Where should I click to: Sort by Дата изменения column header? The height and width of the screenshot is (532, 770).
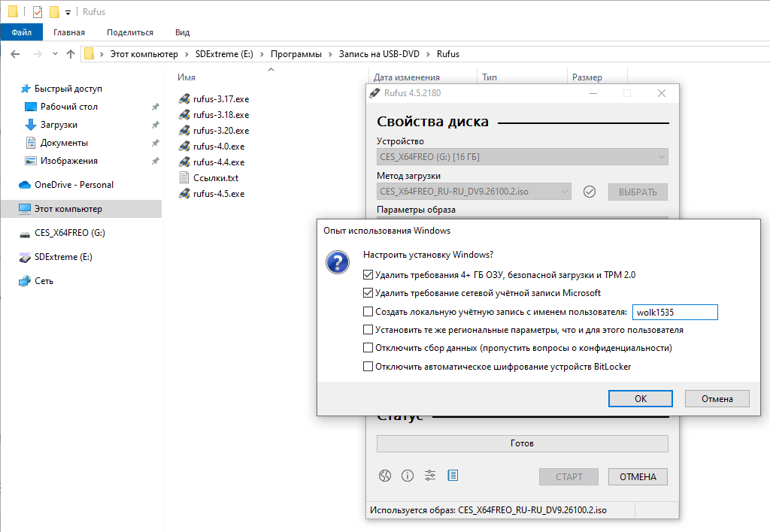pyautogui.click(x=407, y=77)
